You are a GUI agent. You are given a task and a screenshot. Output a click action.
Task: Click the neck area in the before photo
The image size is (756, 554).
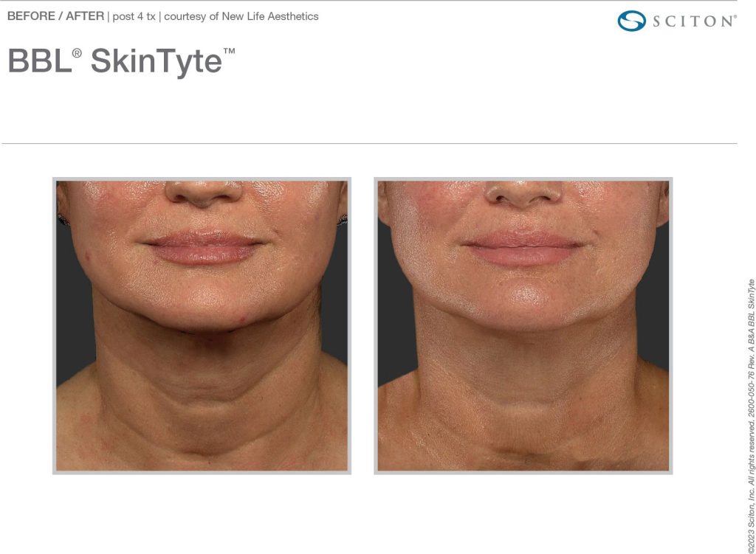202,381
